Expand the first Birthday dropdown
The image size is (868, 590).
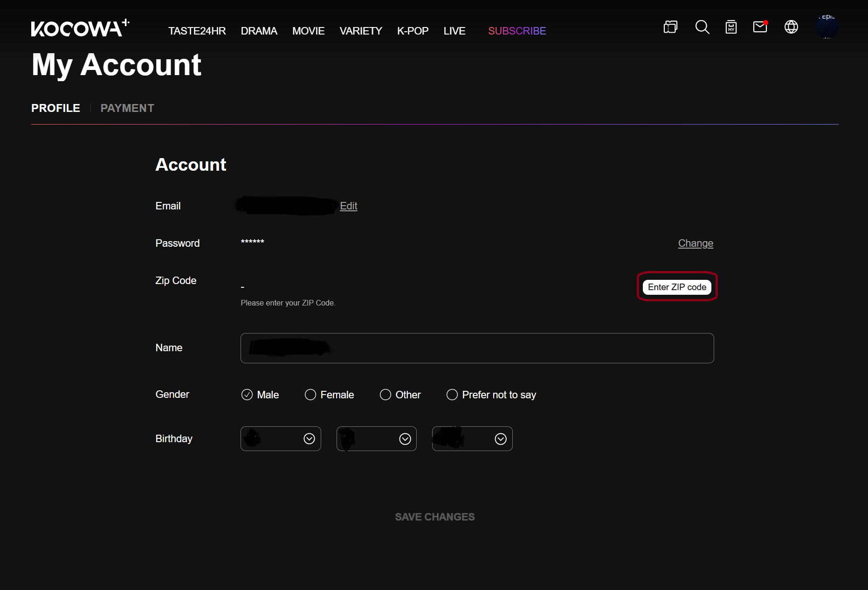281,439
